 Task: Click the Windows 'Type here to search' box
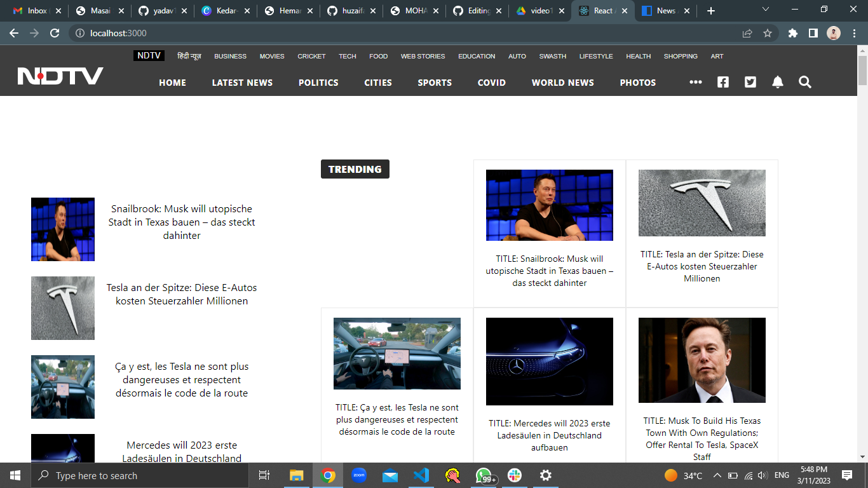coord(140,475)
